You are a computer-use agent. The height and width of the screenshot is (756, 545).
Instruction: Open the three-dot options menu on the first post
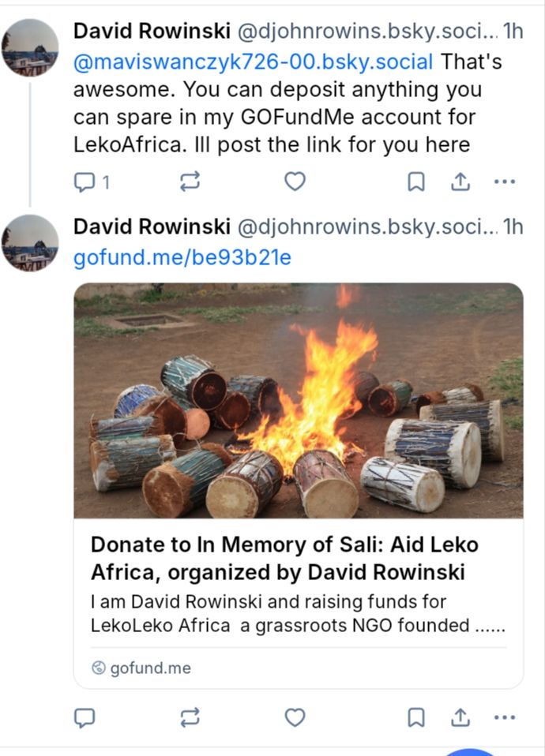point(504,182)
